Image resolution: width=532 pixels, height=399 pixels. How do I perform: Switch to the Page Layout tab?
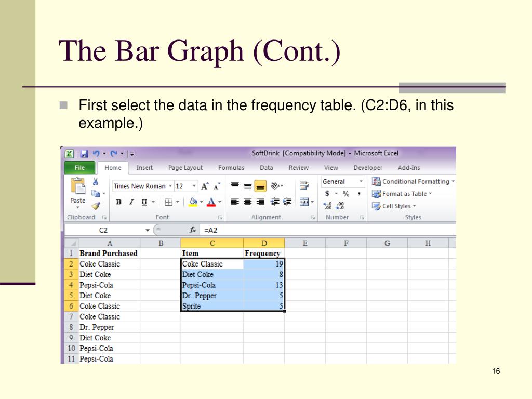(x=185, y=168)
